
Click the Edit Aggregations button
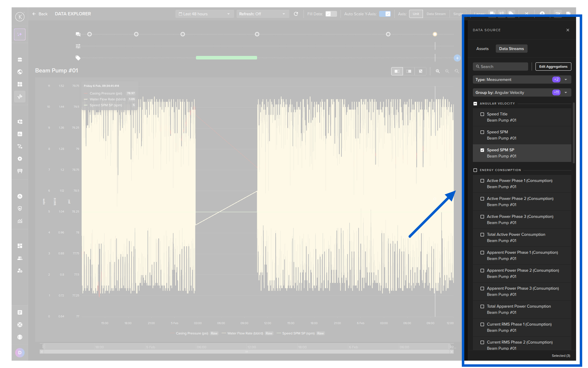point(553,67)
